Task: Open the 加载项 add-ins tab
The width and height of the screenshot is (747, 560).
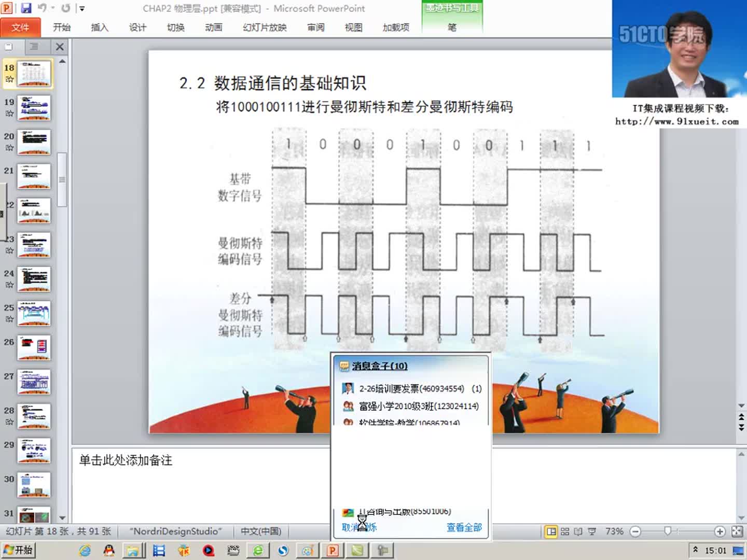Action: [x=396, y=27]
